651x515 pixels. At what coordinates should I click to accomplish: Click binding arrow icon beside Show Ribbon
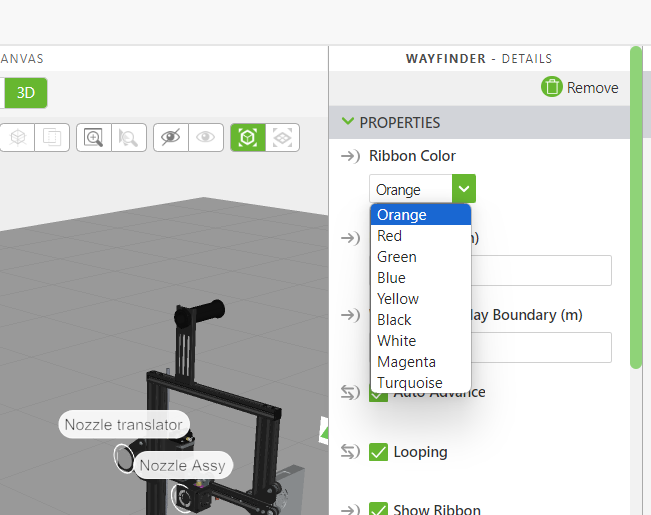coord(350,510)
